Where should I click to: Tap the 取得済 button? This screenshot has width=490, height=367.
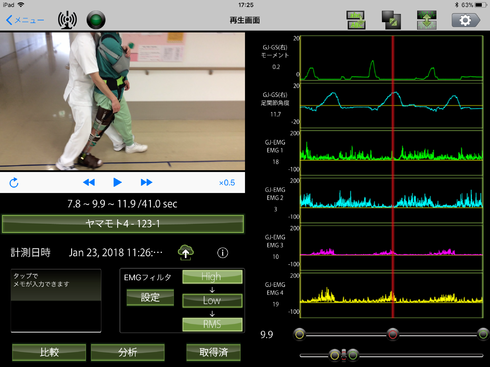pyautogui.click(x=213, y=352)
